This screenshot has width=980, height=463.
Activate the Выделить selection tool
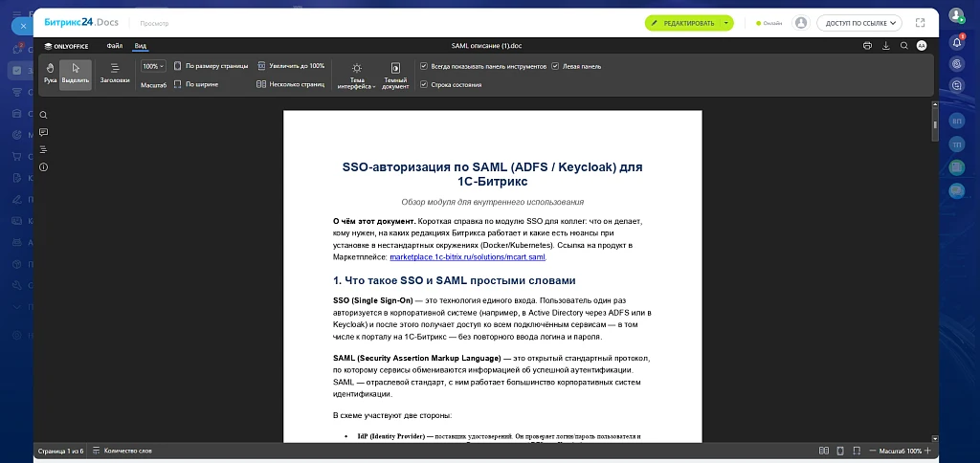(x=76, y=74)
